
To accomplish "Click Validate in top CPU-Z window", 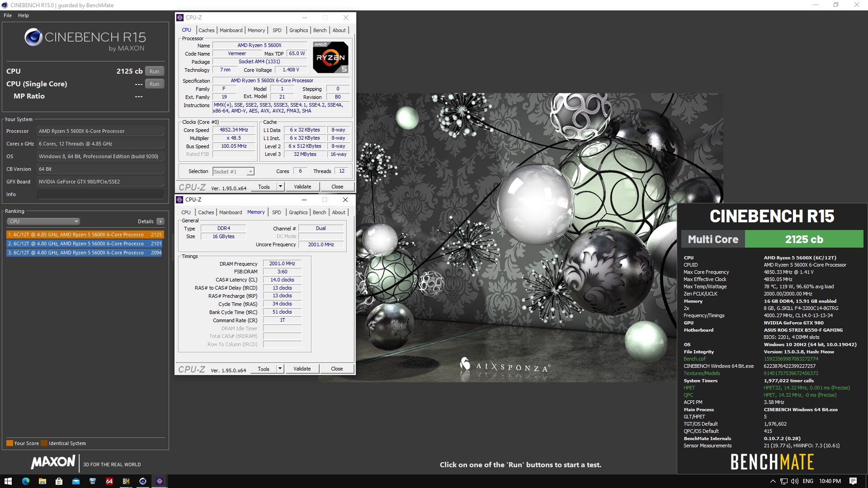I will coord(302,187).
